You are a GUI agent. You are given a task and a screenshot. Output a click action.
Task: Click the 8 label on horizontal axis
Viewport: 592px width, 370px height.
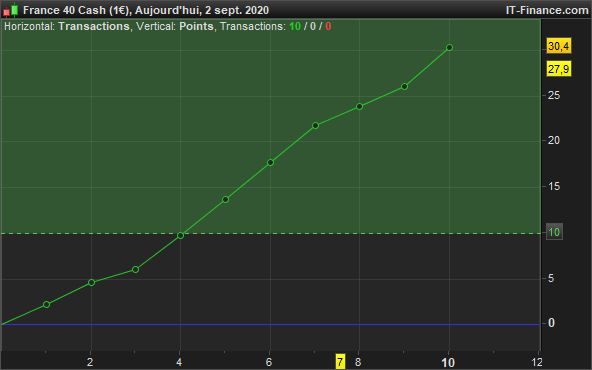tap(358, 362)
